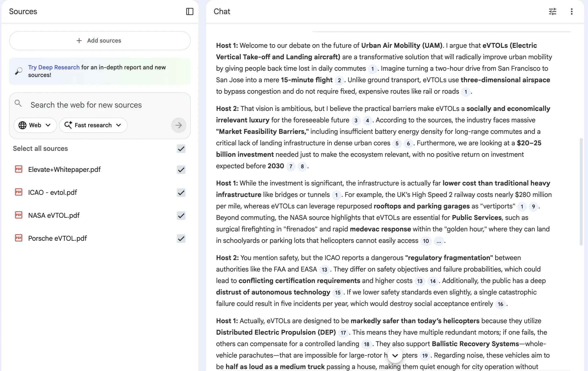
Task: Open chat configuration sliders icon
Action: [552, 11]
